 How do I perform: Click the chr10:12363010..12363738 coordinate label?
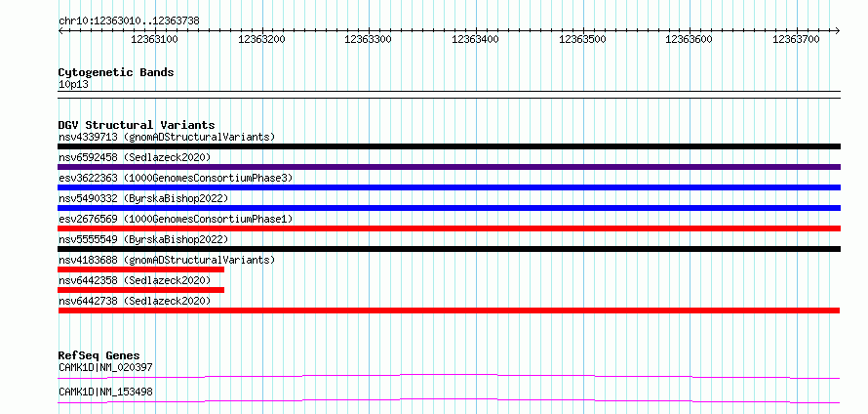[129, 21]
